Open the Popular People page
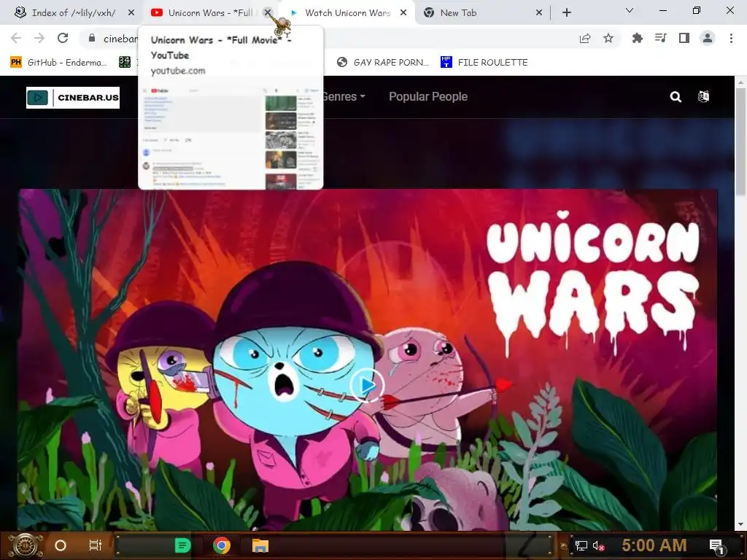Viewport: 747px width, 560px height. point(427,97)
